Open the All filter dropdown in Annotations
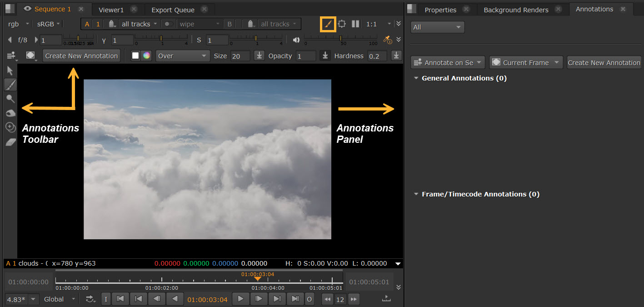This screenshot has width=644, height=307. [x=437, y=27]
